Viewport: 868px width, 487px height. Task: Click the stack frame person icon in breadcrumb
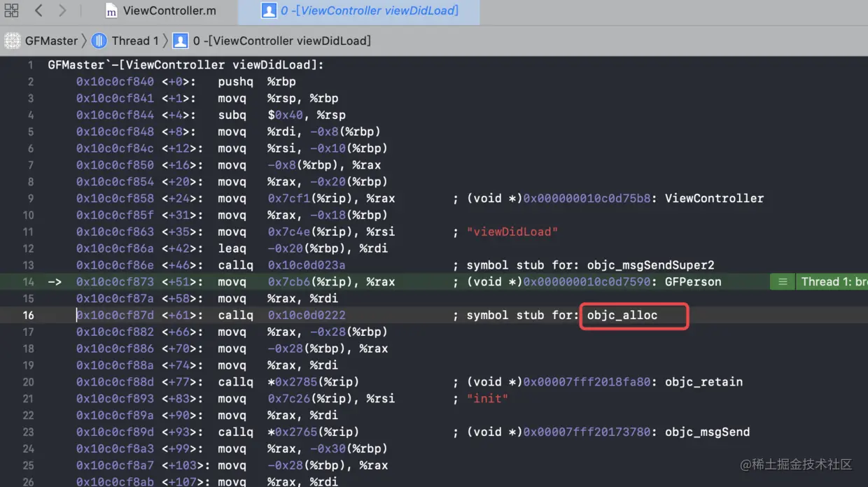tap(181, 41)
